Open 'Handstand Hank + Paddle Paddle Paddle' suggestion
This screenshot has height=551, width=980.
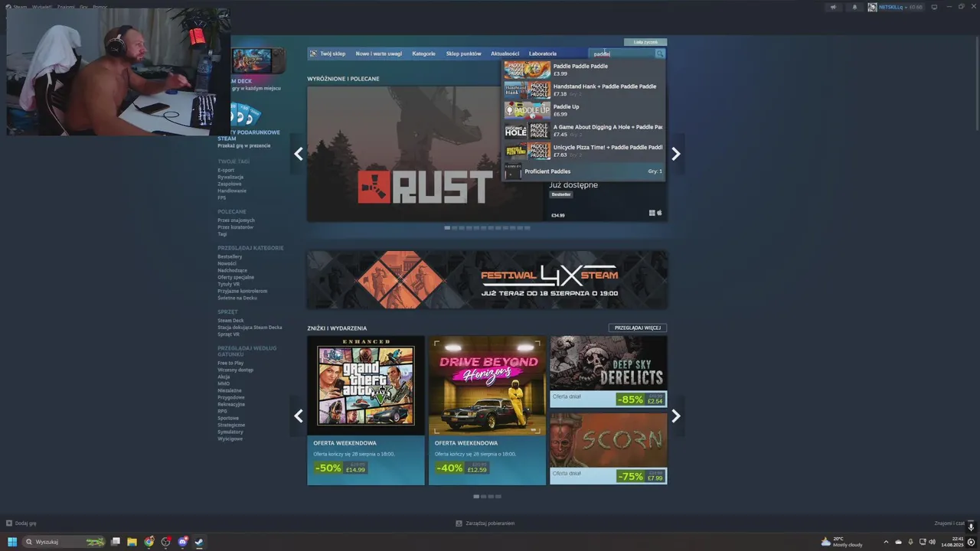coord(584,90)
